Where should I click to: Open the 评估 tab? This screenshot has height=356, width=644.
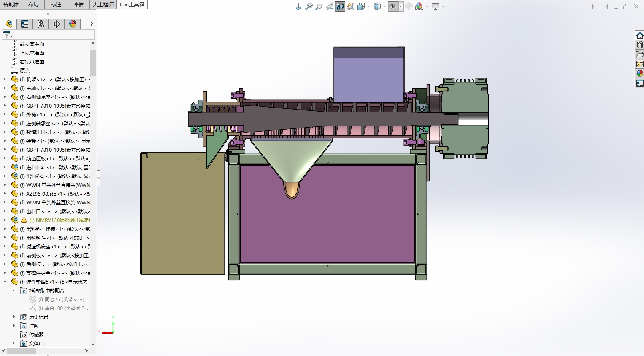click(x=78, y=4)
